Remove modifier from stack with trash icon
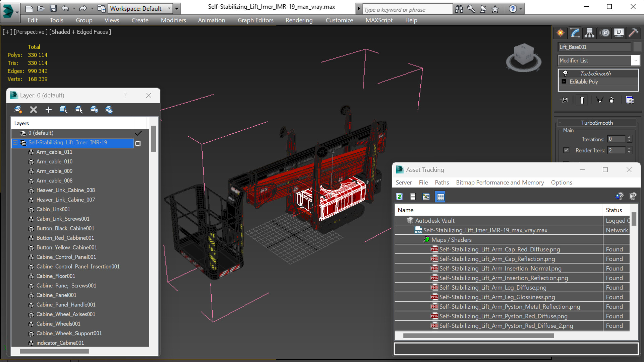 click(x=612, y=100)
